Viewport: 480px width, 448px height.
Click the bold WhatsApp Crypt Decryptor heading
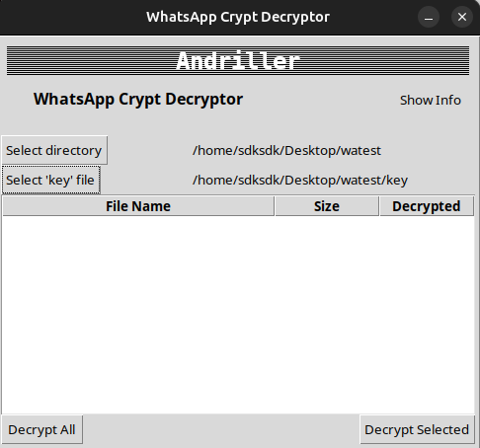[138, 99]
